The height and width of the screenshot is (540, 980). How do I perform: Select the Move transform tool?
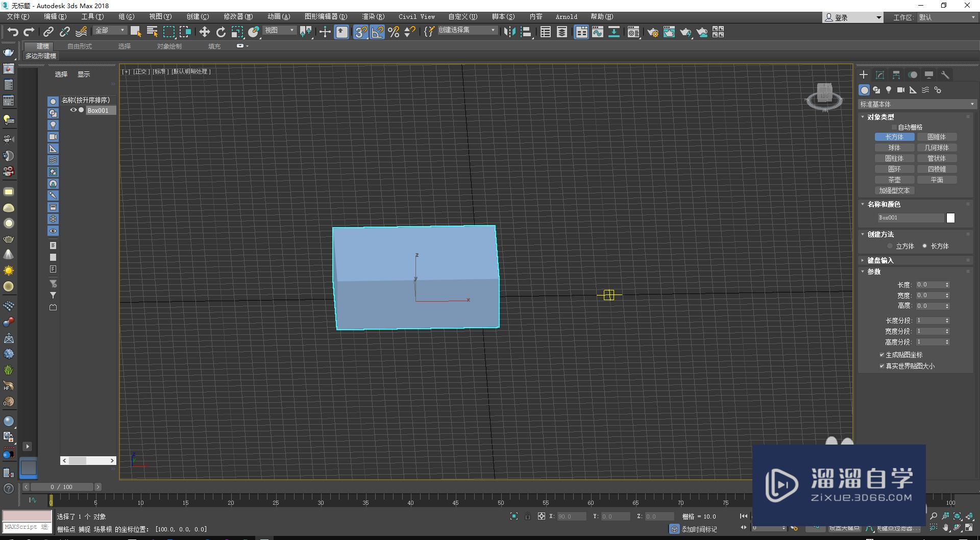tap(204, 32)
